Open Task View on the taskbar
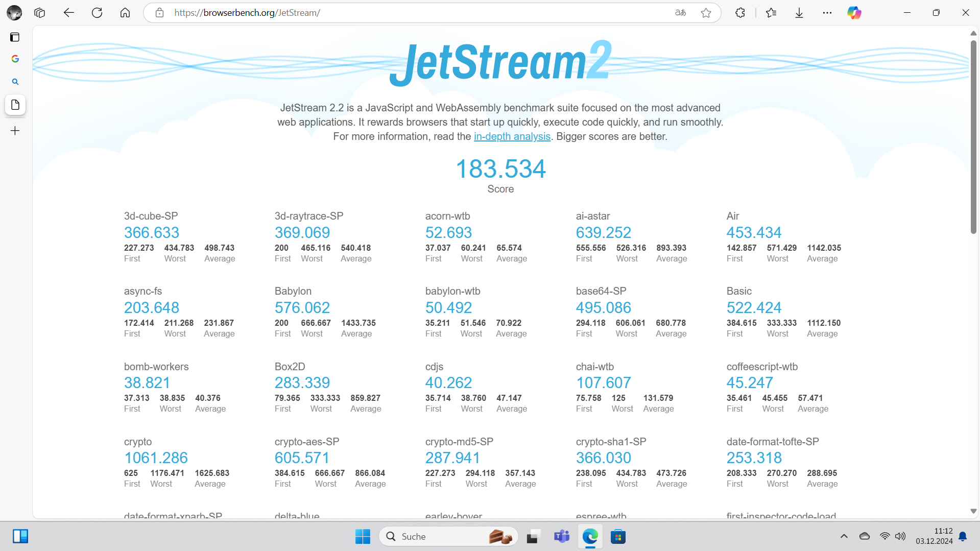980x551 pixels. point(533,537)
